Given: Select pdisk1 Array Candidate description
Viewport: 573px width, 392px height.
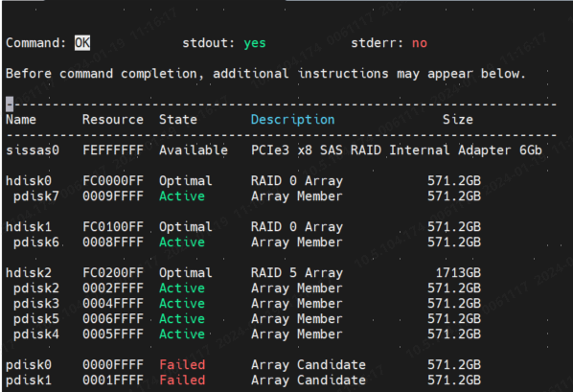Looking at the screenshot, I should pyautogui.click(x=309, y=380).
